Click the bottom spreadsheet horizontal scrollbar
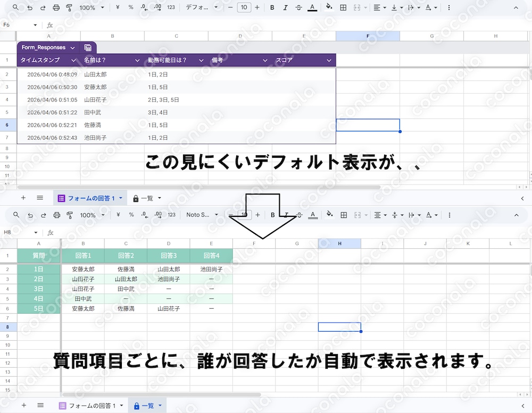Screen dimensions: 532x413 [x=162, y=394]
